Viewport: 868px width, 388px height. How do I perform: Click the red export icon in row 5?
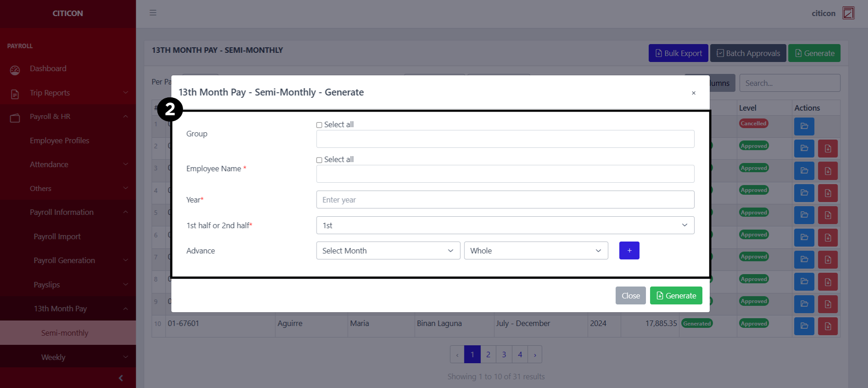coord(828,215)
